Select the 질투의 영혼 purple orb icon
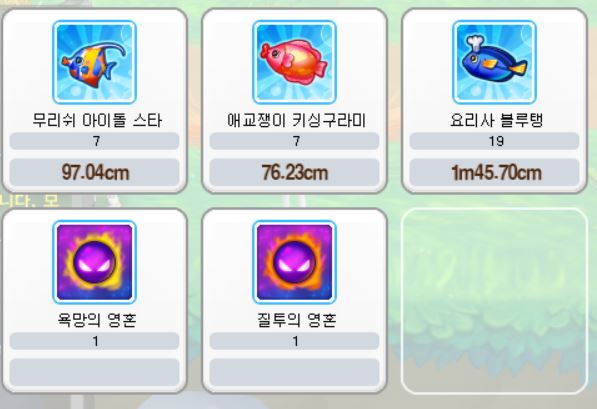This screenshot has width=597, height=409. click(294, 262)
